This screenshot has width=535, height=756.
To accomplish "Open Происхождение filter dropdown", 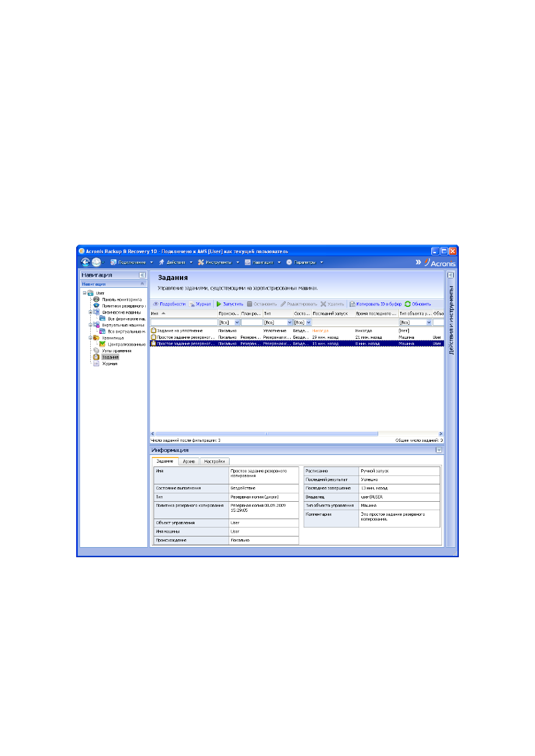I will point(237,323).
